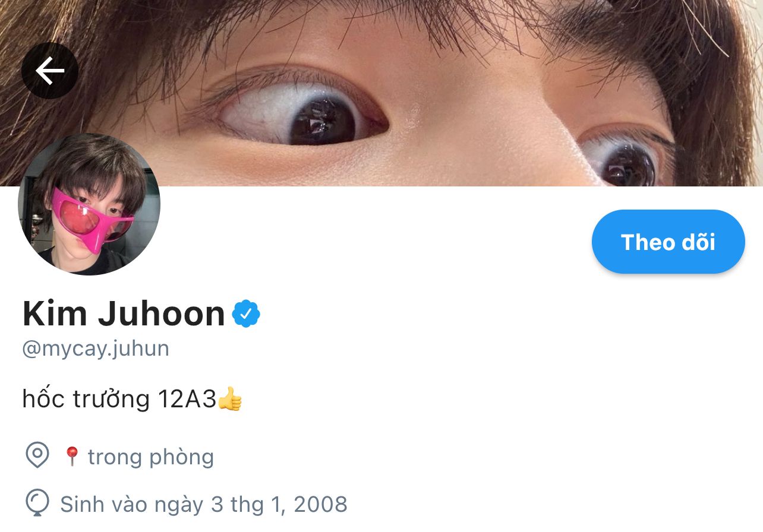This screenshot has width=763, height=532.
Task: Tap the year 2008 in birth date
Action: click(321, 504)
